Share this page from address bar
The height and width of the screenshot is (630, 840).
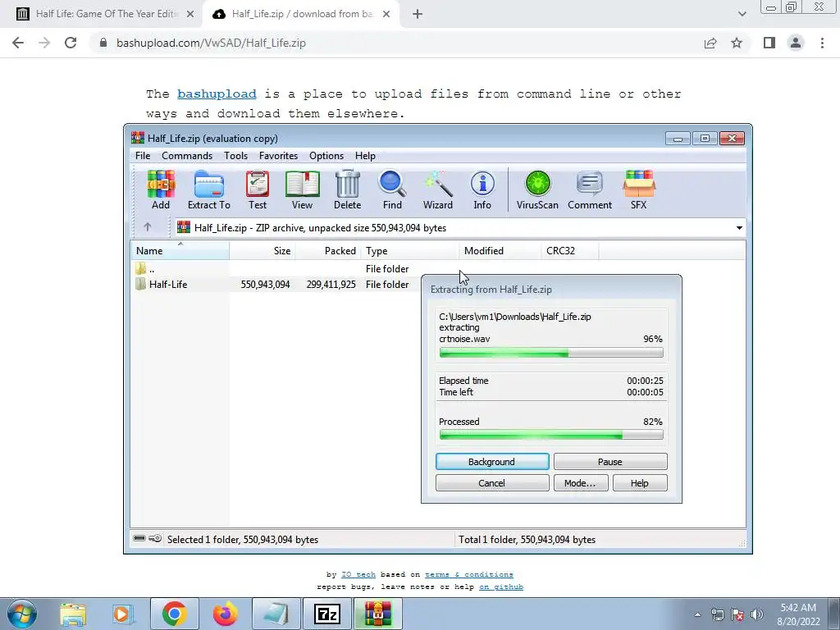pyautogui.click(x=710, y=43)
